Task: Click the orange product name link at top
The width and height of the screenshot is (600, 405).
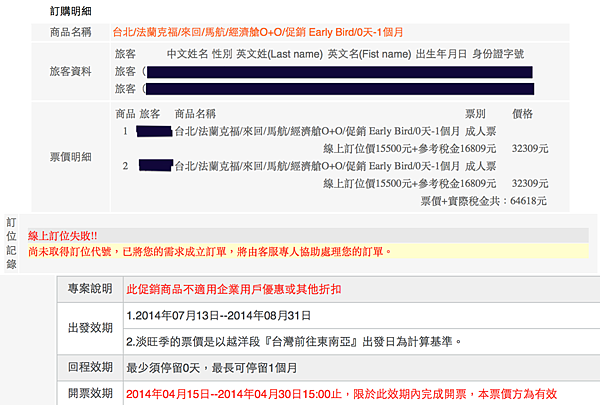Action: pyautogui.click(x=258, y=32)
